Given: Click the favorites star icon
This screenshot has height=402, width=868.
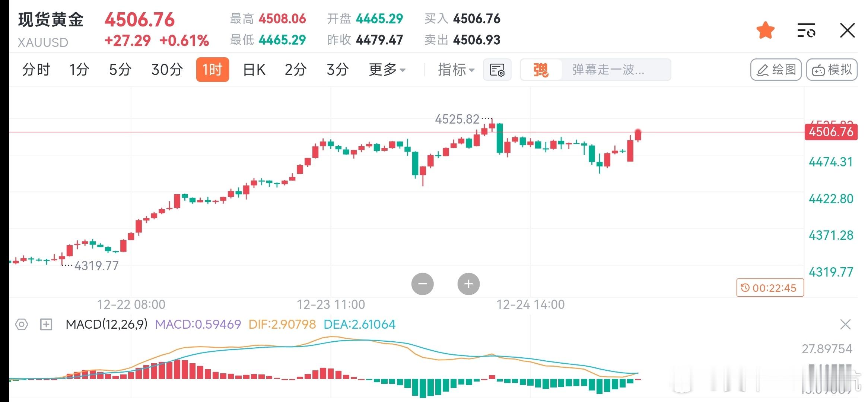Looking at the screenshot, I should (x=765, y=30).
